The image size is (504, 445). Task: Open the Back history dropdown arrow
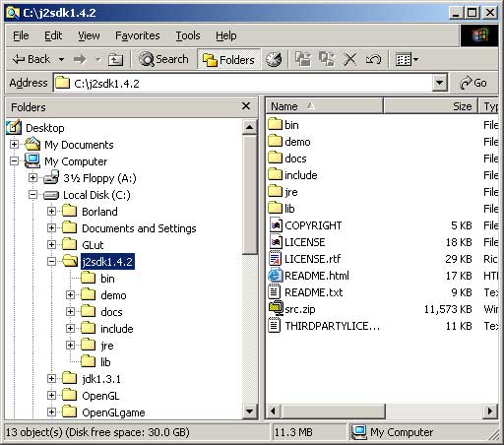point(61,59)
